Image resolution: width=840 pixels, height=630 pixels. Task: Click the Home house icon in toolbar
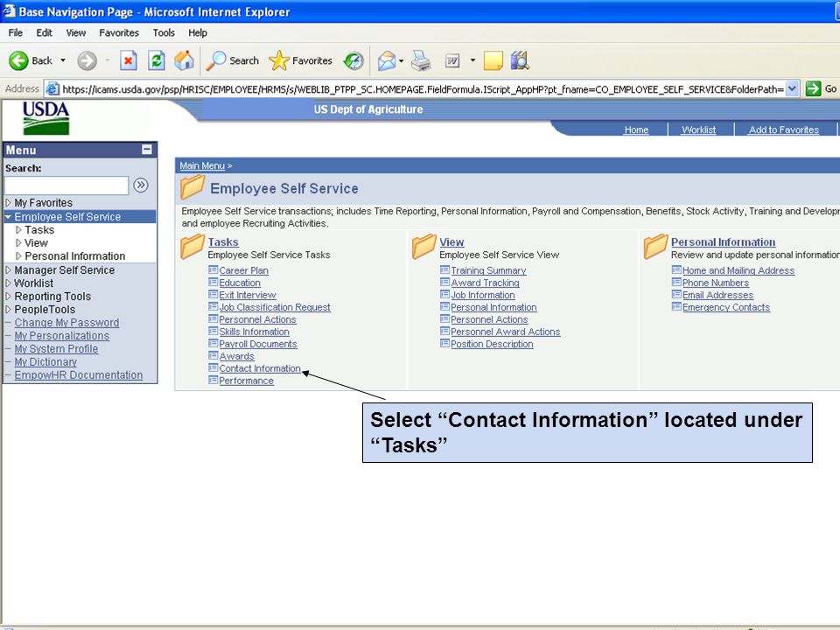coord(184,60)
